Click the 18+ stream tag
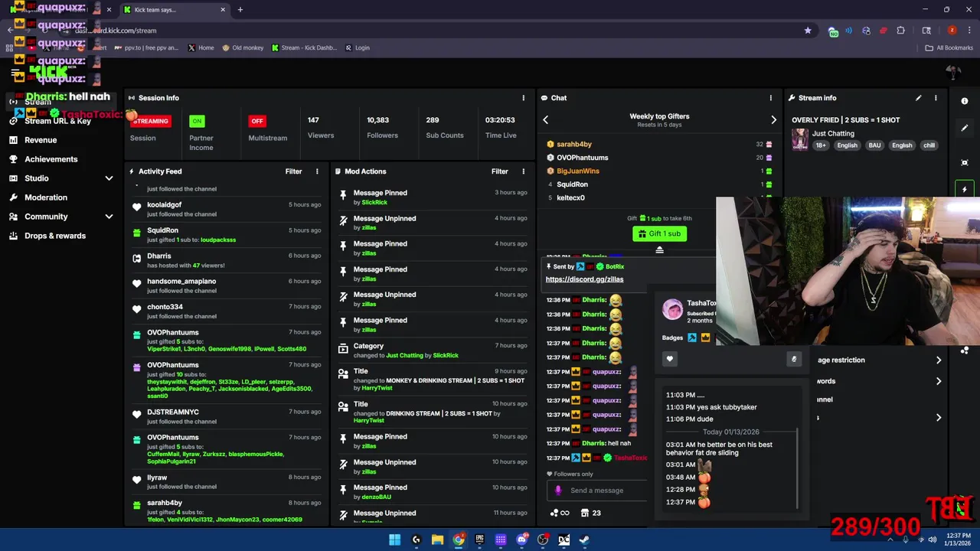The image size is (980, 551). point(820,145)
